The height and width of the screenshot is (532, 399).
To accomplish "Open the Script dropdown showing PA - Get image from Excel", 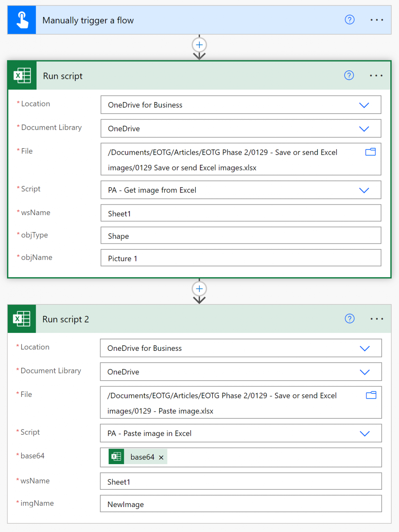I will (364, 190).
